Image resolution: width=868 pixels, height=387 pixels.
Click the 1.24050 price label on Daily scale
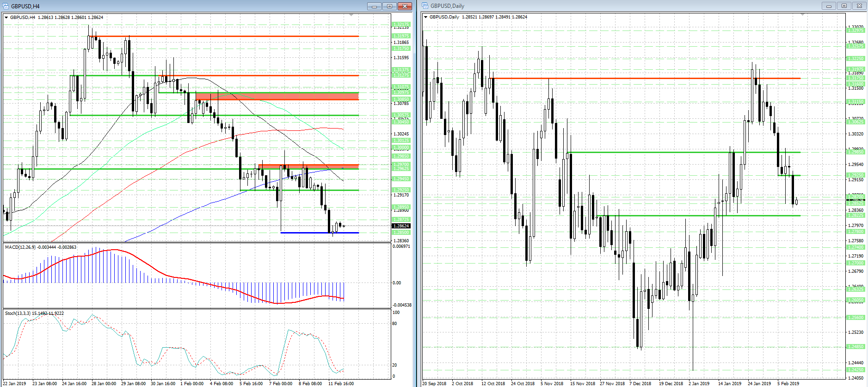click(x=856, y=378)
